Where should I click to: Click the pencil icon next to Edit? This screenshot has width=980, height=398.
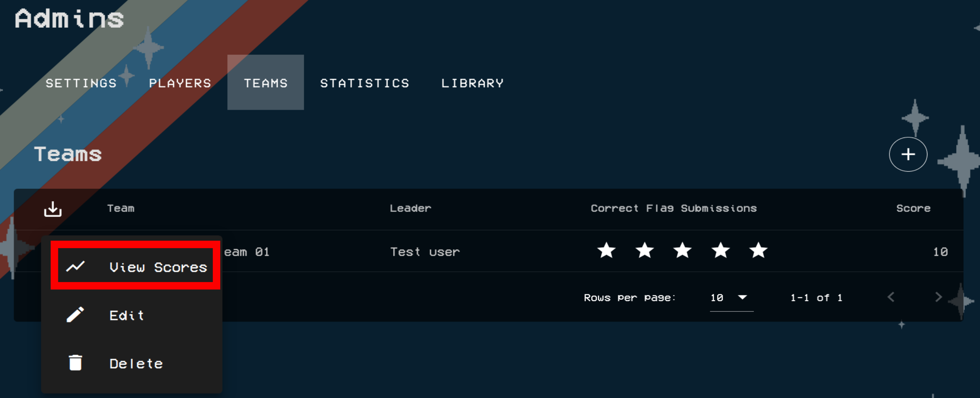click(76, 315)
